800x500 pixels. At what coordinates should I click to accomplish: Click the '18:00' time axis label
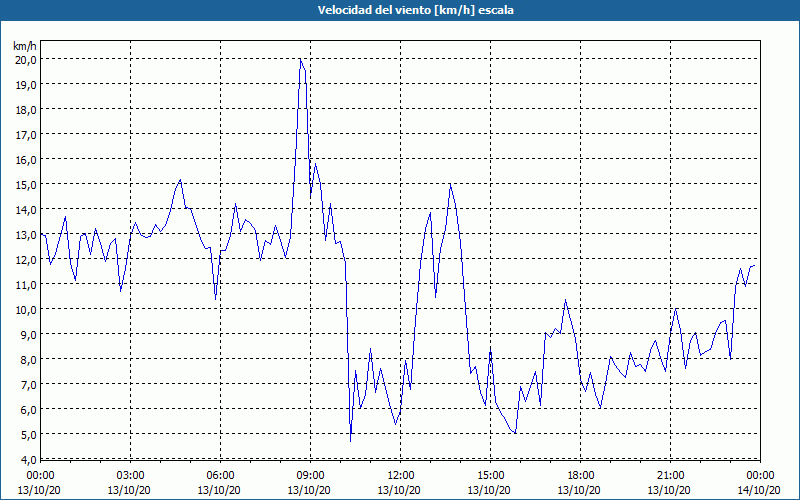(x=580, y=476)
